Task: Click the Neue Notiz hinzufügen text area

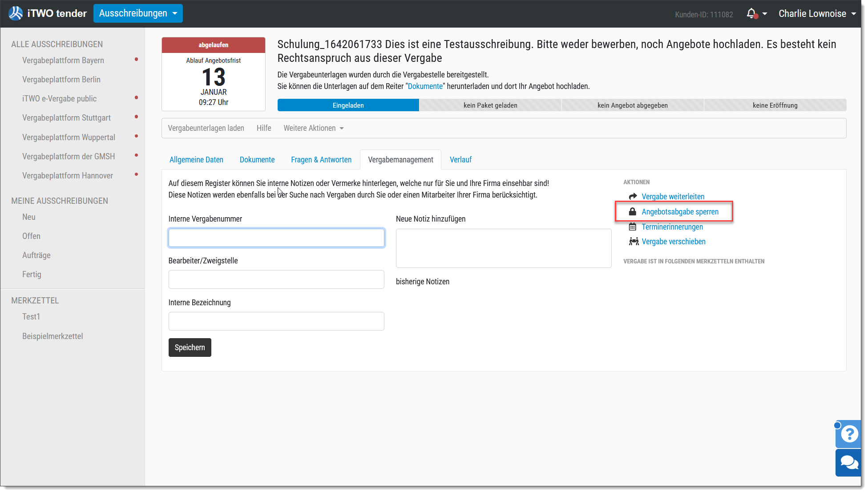Action: (x=504, y=248)
